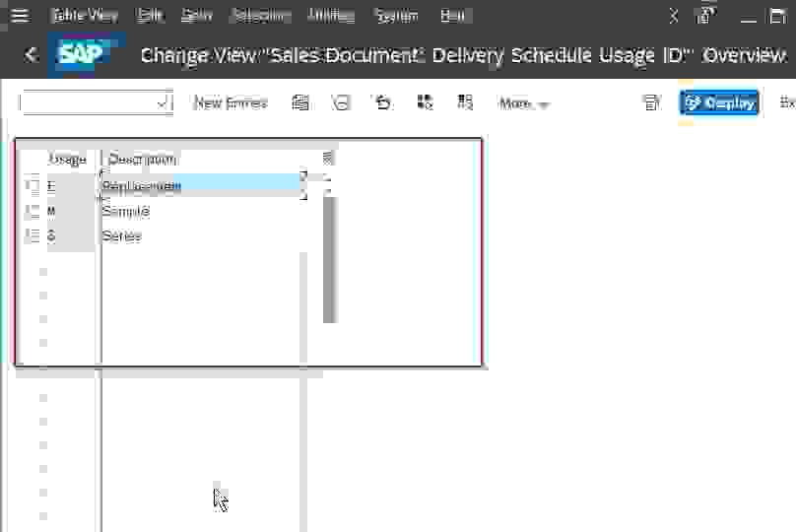Click the usage cell containing S
Viewport: 796px width, 532px height.
tap(71, 235)
